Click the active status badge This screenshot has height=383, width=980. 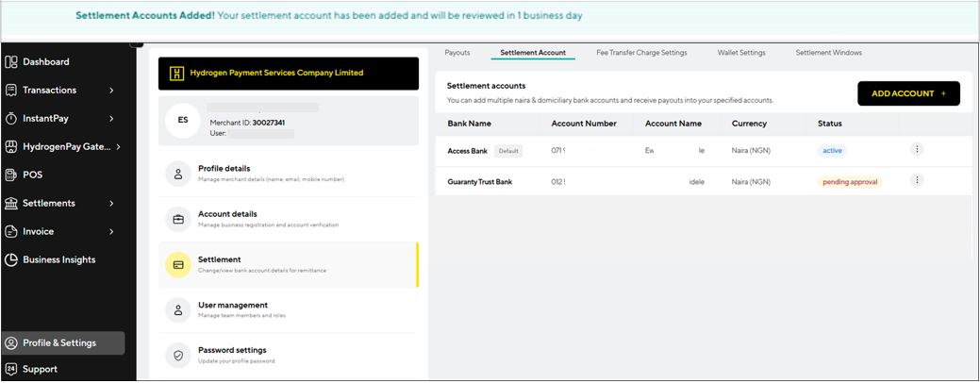(833, 151)
